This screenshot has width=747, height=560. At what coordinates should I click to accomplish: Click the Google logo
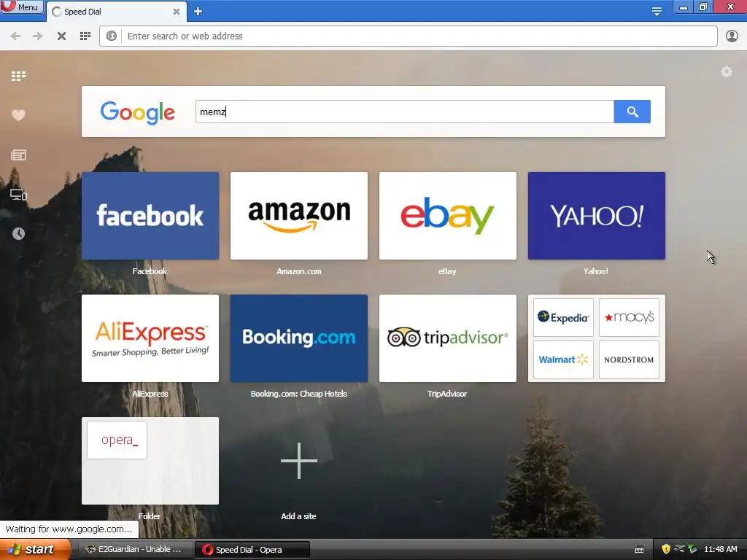(x=138, y=112)
